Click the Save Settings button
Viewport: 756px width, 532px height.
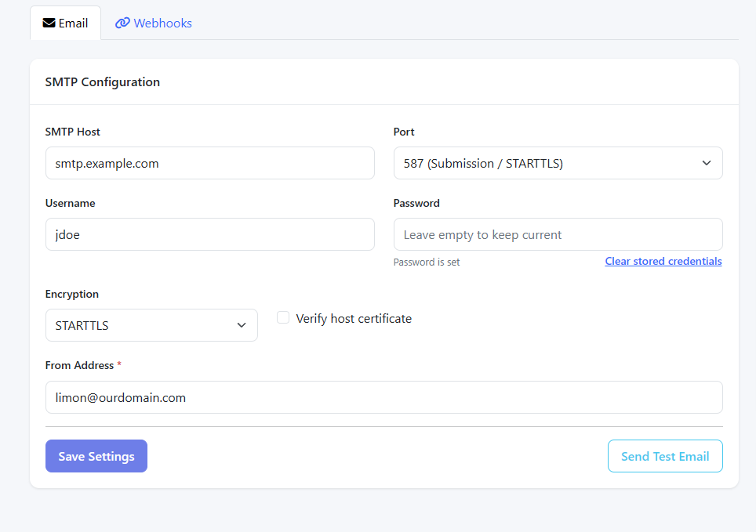tap(96, 456)
